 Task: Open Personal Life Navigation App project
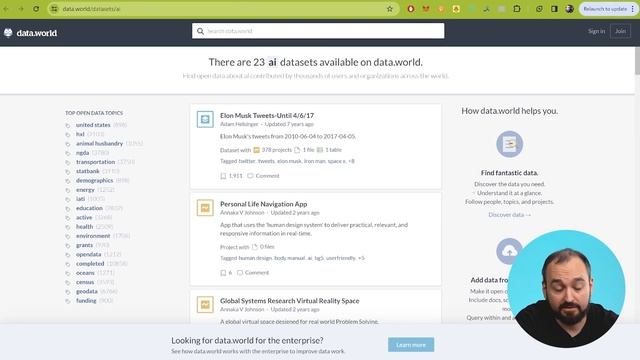pyautogui.click(x=264, y=204)
